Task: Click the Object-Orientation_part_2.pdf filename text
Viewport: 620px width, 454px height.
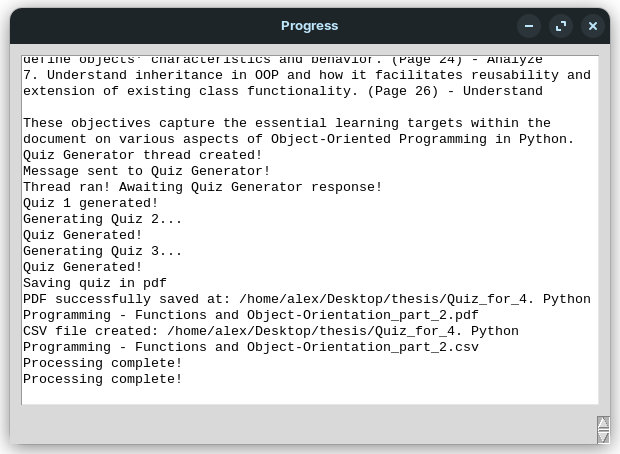Action: 363,315
